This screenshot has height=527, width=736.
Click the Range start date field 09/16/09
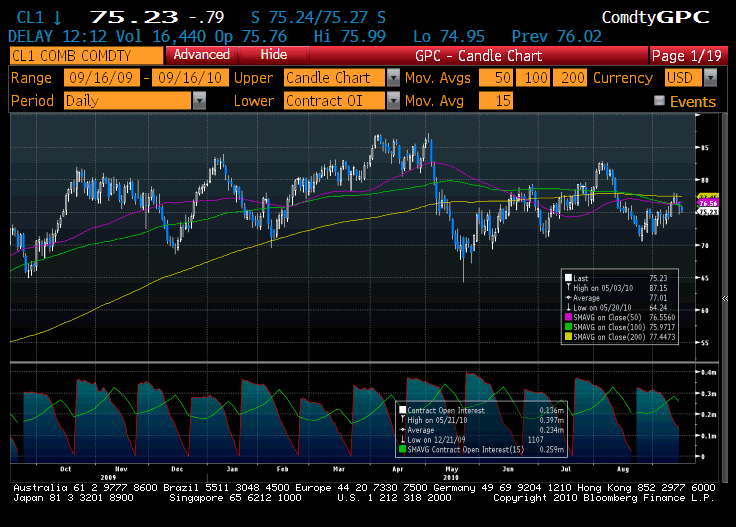pos(101,78)
